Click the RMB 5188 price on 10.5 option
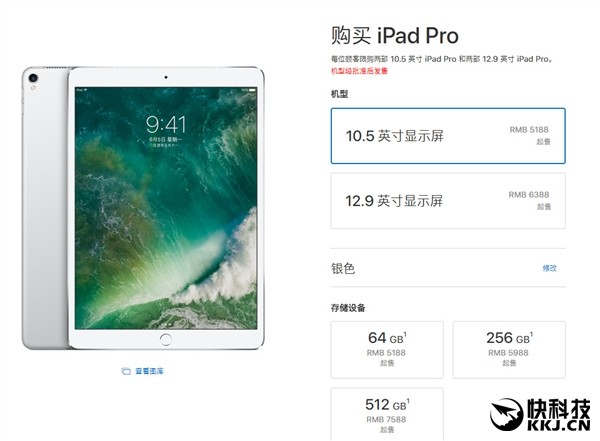Screen dimensions: 600x441 pyautogui.click(x=529, y=130)
